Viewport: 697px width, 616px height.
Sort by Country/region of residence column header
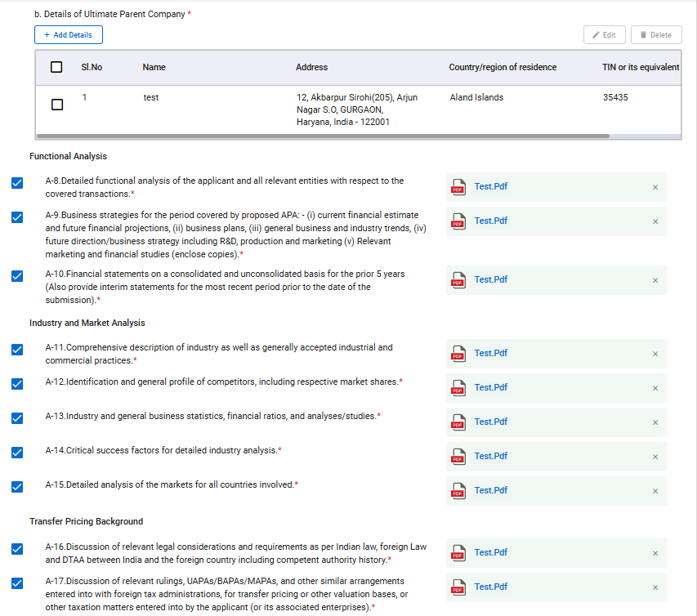click(503, 67)
